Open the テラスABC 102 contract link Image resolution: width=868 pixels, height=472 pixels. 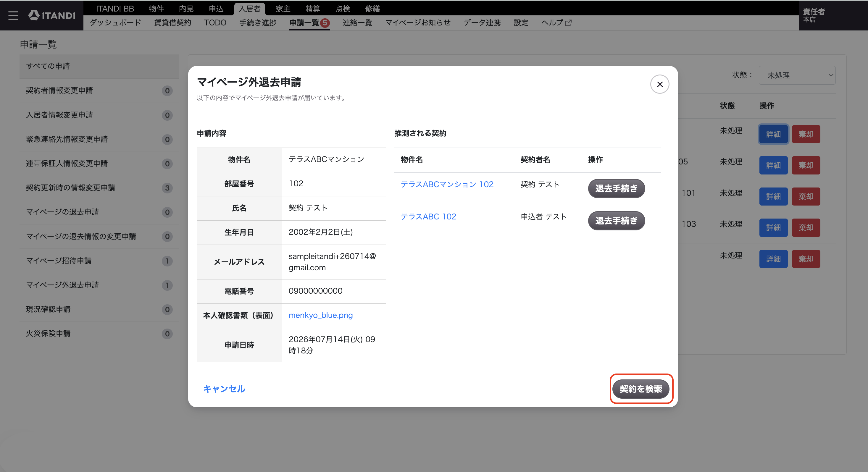(428, 216)
